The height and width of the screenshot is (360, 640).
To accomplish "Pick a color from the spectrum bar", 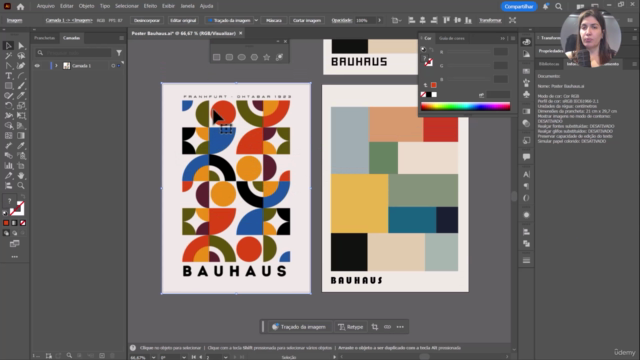I will tap(465, 107).
